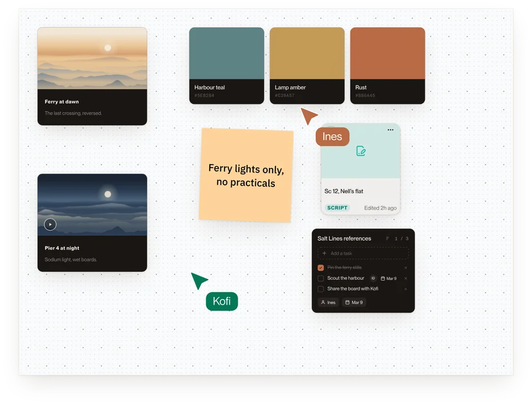Remove Share the board with Kofi task
Screen dimensions: 532x404
point(406,289)
